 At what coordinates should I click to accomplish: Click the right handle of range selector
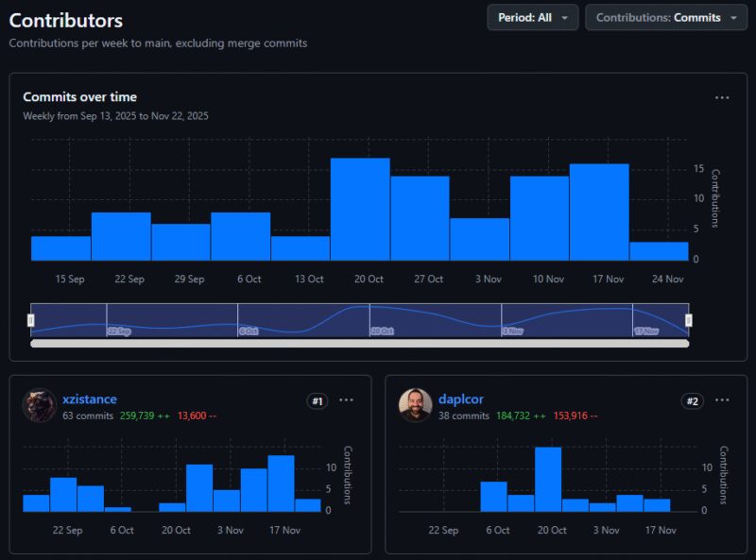tap(688, 320)
